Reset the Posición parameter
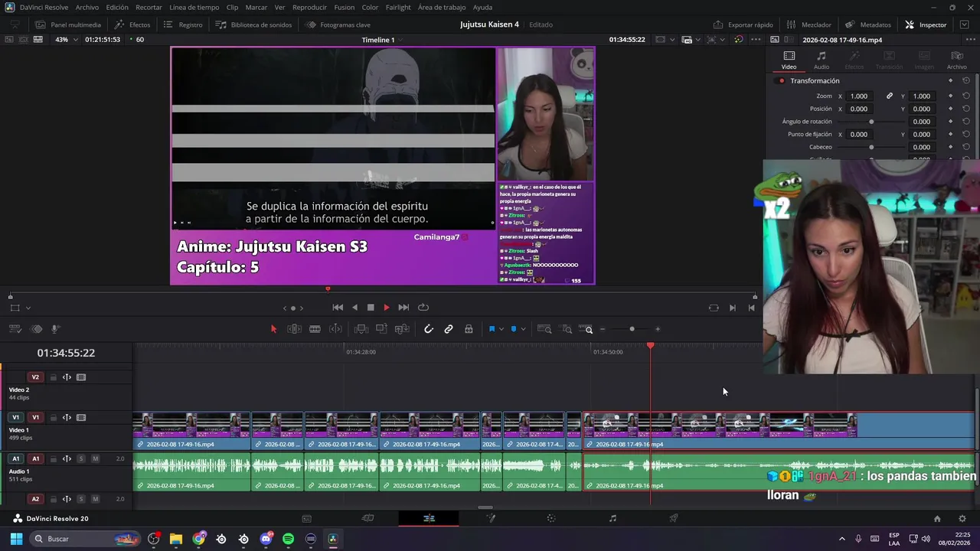 point(966,109)
